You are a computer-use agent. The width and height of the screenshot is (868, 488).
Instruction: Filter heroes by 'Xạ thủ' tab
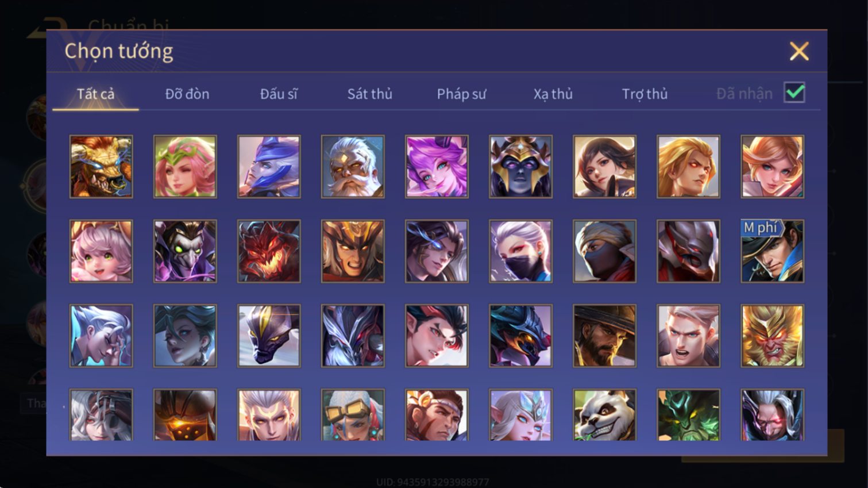coord(553,94)
